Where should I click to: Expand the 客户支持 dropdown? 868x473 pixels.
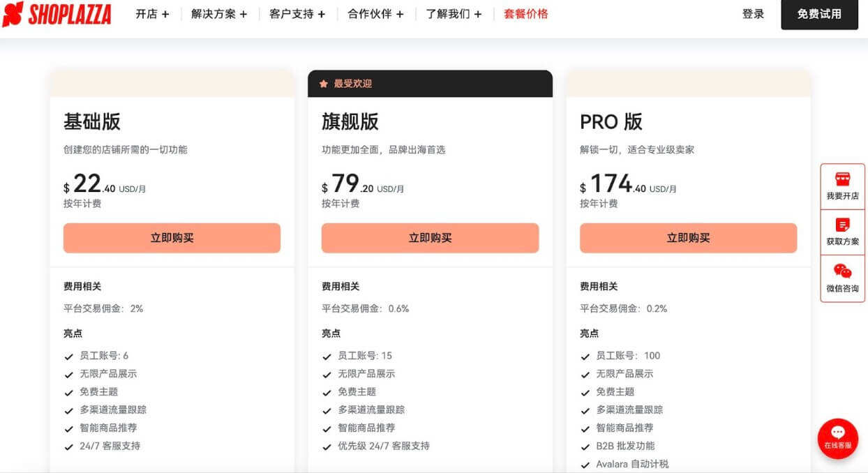(x=297, y=14)
